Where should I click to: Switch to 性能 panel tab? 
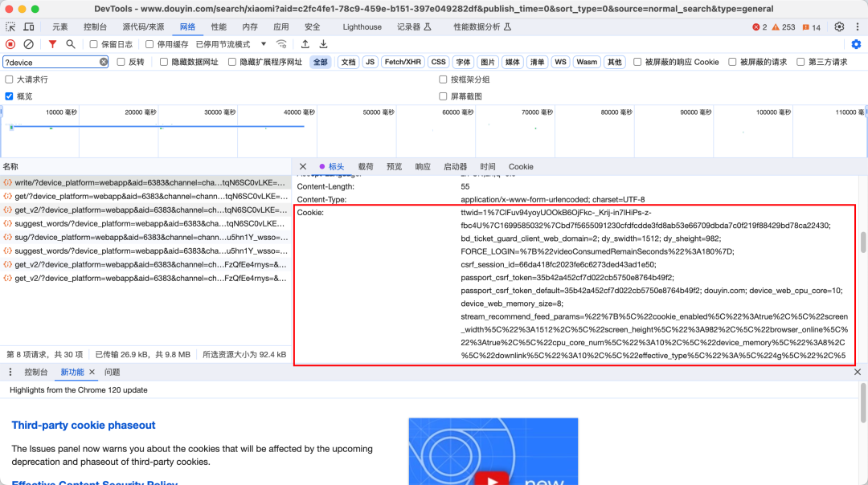(219, 26)
